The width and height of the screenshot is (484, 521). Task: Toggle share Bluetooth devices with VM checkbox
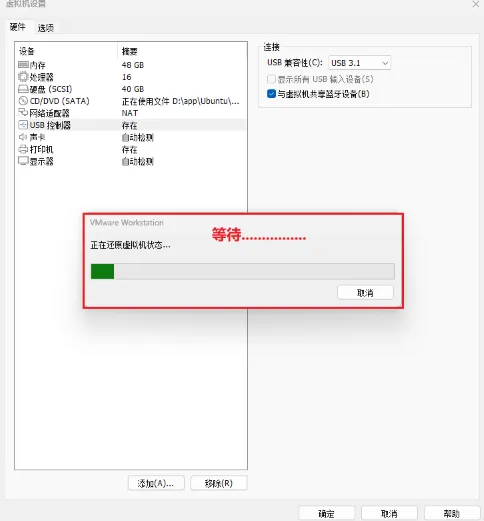[271, 94]
